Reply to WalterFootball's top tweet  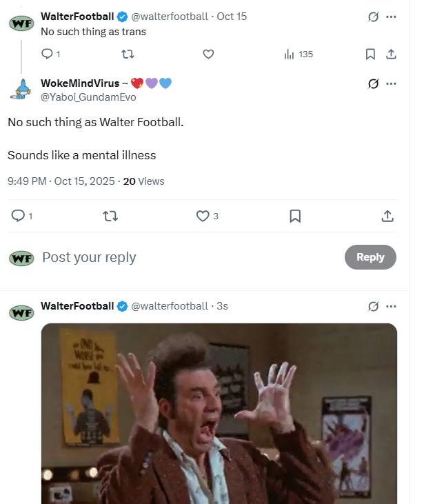point(48,54)
